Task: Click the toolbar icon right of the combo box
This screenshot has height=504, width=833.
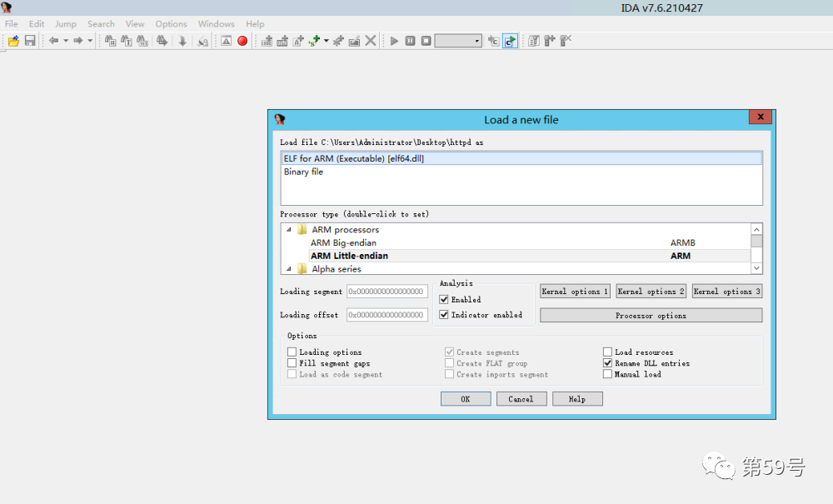Action: click(x=493, y=41)
